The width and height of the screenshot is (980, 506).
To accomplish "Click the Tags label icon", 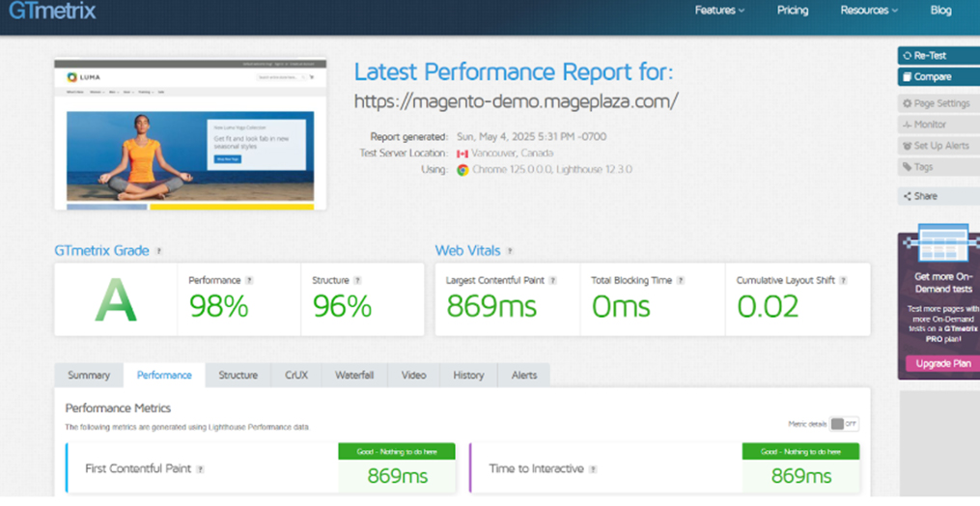I will (908, 167).
